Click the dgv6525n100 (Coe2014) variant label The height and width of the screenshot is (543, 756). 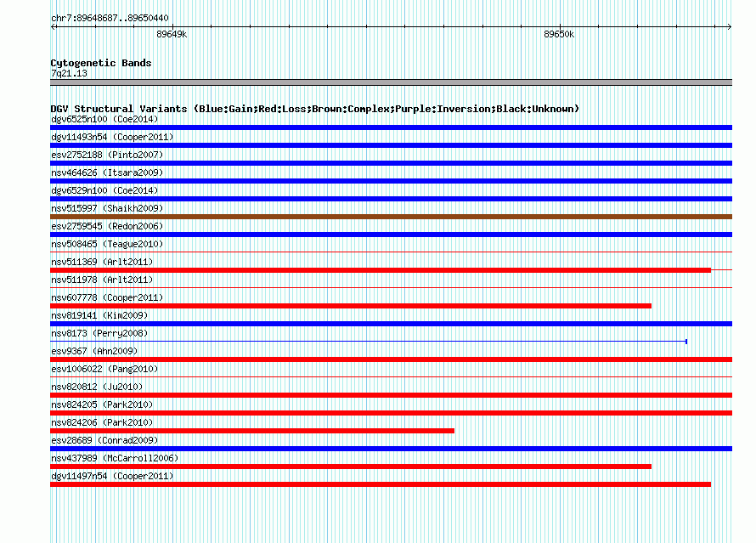click(x=104, y=119)
